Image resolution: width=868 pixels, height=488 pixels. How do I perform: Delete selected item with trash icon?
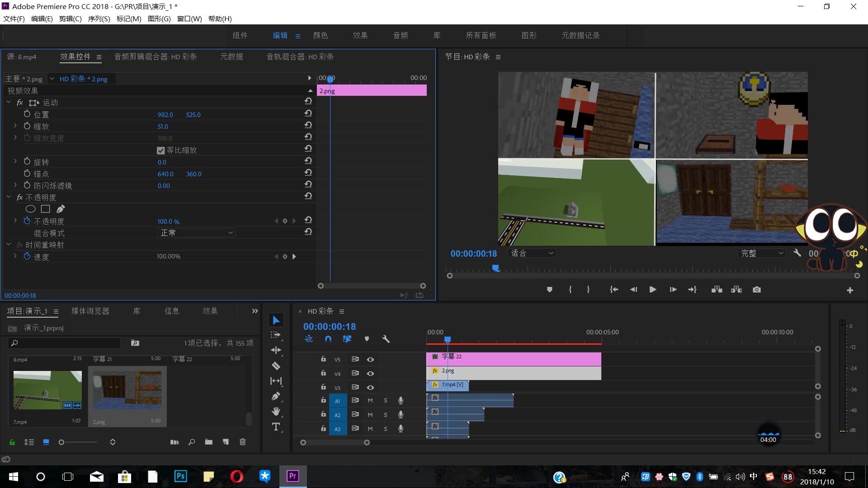[243, 442]
